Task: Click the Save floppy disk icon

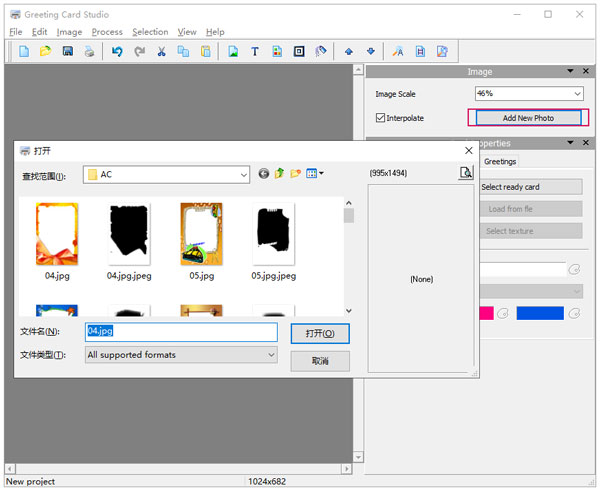Action: (x=68, y=51)
